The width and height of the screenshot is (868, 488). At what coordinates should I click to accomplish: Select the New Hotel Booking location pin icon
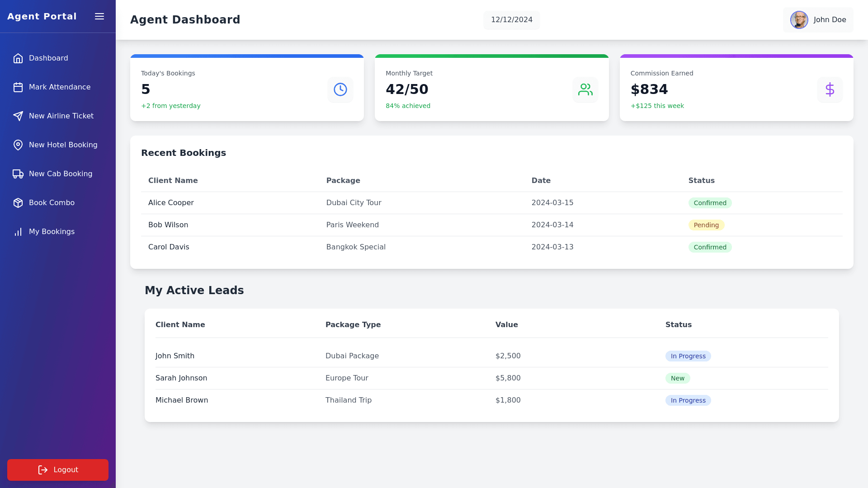[18, 145]
